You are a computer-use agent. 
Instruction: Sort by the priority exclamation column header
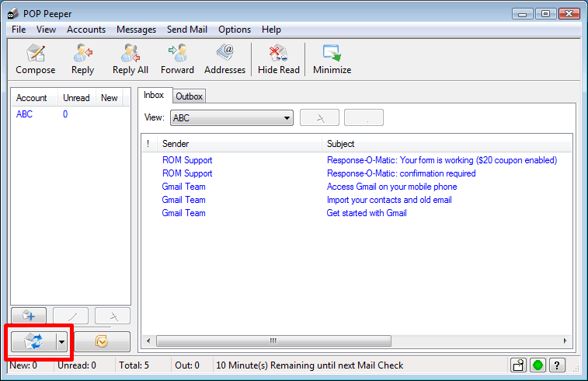click(x=149, y=144)
